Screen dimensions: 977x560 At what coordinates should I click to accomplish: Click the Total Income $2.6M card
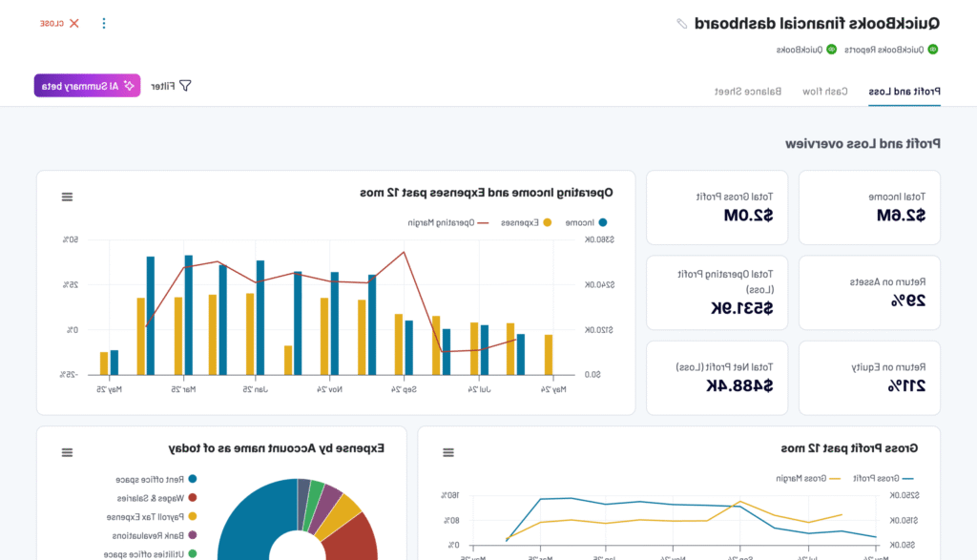[869, 207]
